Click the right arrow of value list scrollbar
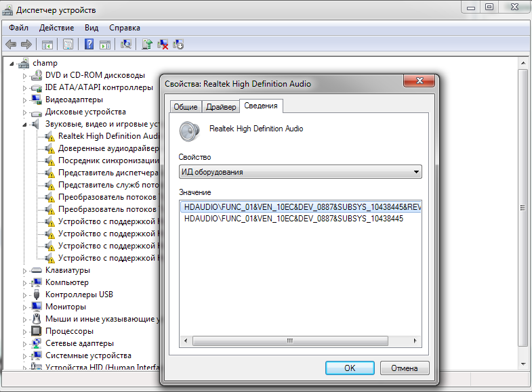 pos(415,341)
